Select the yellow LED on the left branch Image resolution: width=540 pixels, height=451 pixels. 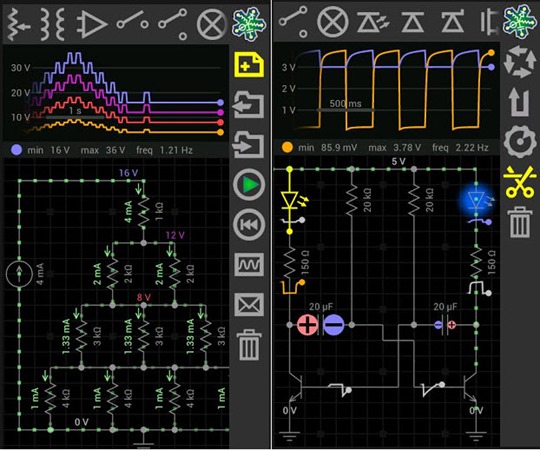(290, 200)
